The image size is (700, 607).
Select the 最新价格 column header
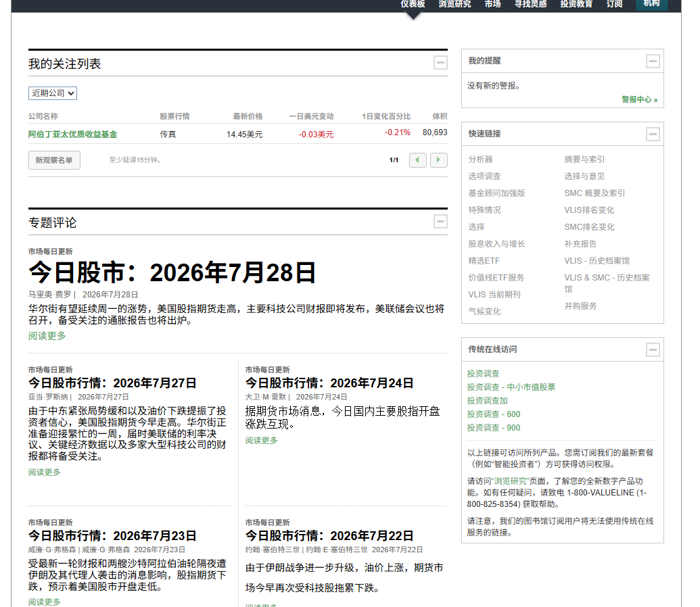248,116
